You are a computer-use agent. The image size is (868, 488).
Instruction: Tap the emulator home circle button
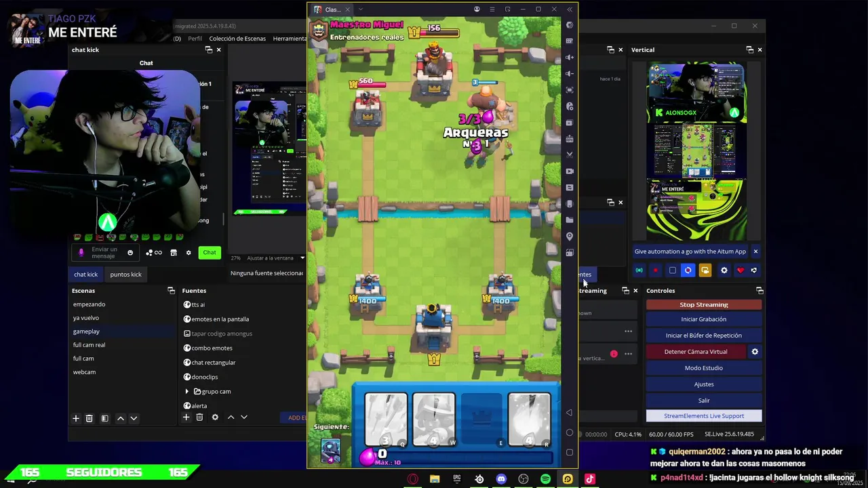tap(570, 432)
